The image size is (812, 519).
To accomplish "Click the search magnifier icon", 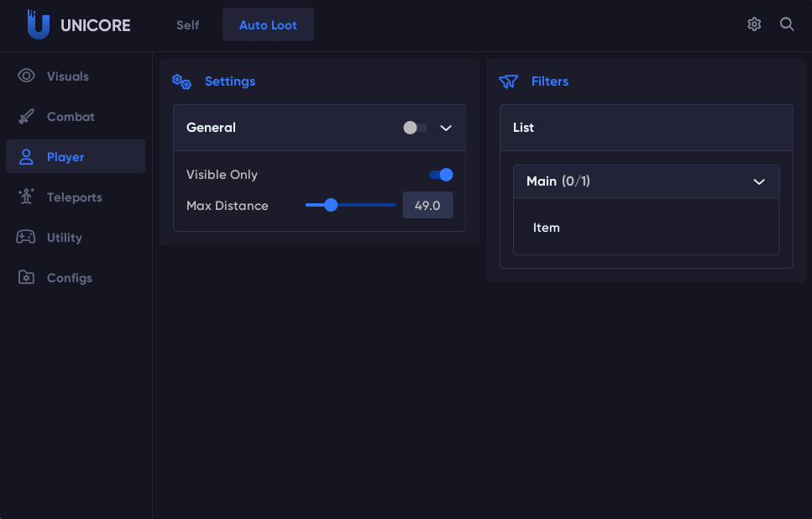I will click(787, 24).
